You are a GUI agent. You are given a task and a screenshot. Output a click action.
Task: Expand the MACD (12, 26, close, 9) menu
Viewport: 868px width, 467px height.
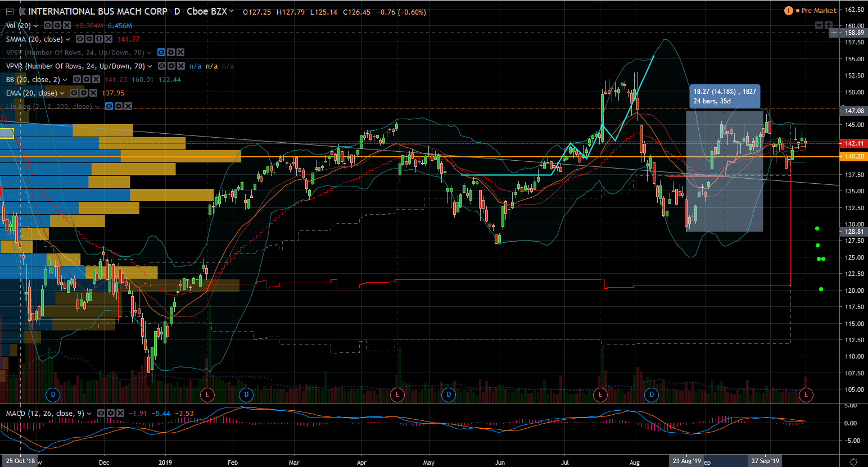click(x=89, y=414)
